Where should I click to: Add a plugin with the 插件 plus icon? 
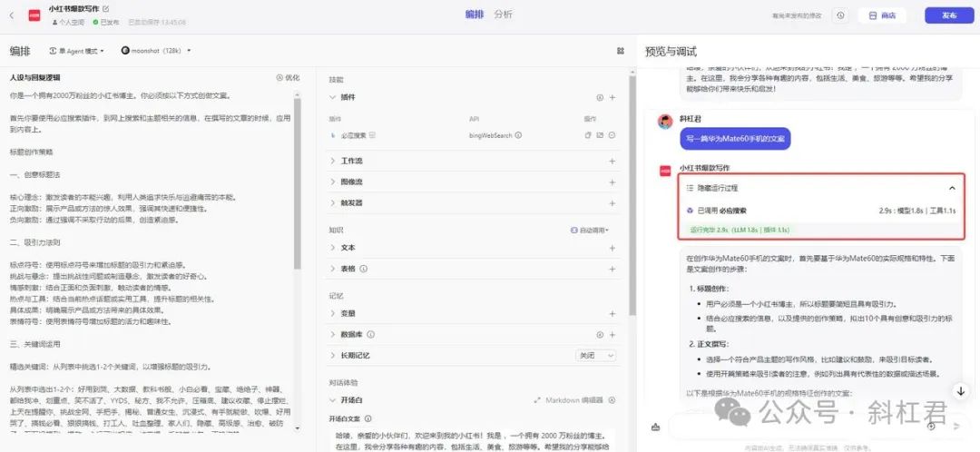click(x=612, y=97)
